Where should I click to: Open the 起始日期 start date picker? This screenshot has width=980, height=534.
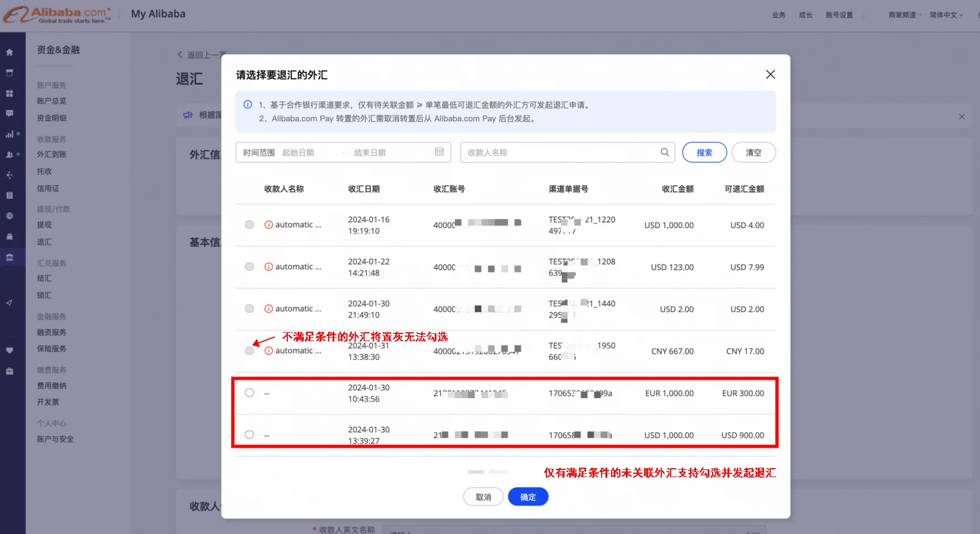point(298,153)
